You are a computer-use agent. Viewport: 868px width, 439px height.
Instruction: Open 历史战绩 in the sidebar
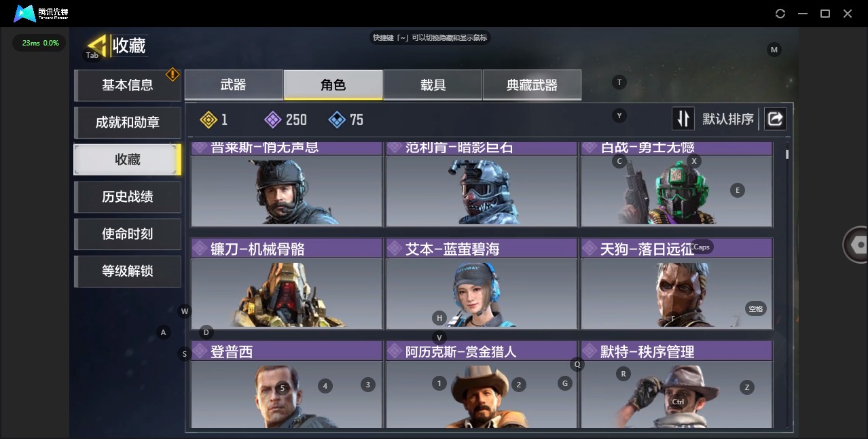(x=128, y=196)
